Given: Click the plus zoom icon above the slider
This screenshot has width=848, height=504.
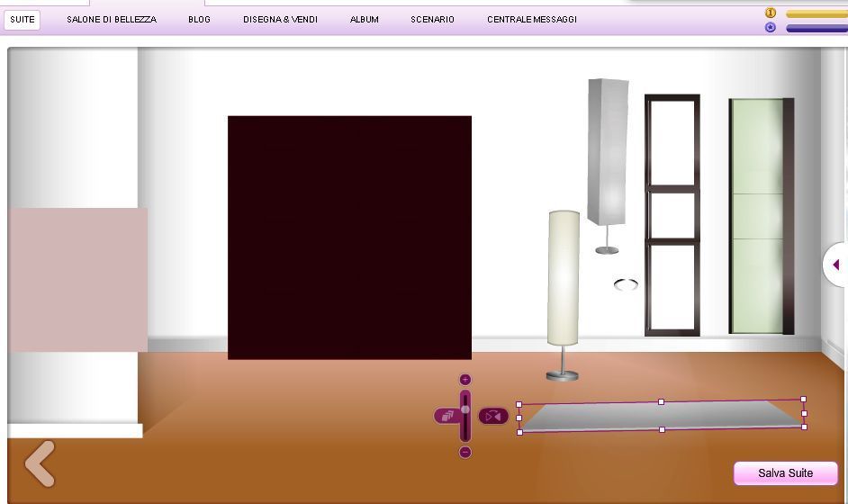Looking at the screenshot, I should click(x=465, y=380).
